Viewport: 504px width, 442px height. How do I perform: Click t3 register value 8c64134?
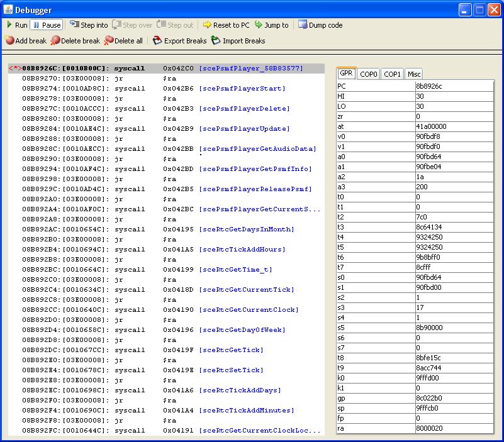pyautogui.click(x=454, y=227)
